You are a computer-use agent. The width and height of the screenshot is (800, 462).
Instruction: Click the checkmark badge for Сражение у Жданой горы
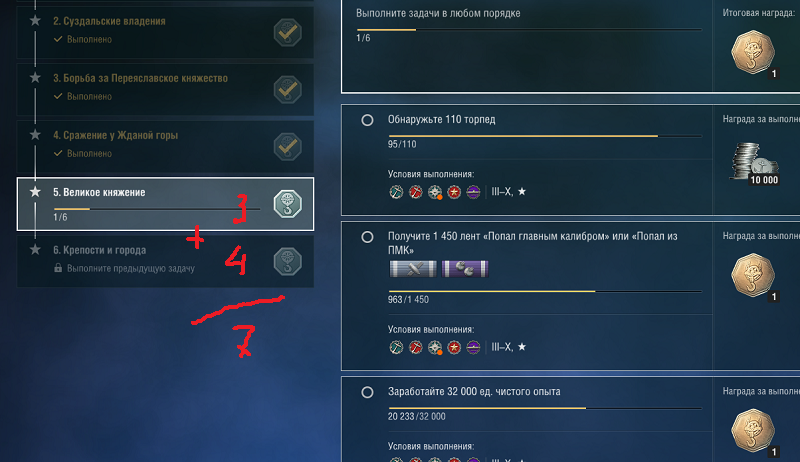point(288,147)
